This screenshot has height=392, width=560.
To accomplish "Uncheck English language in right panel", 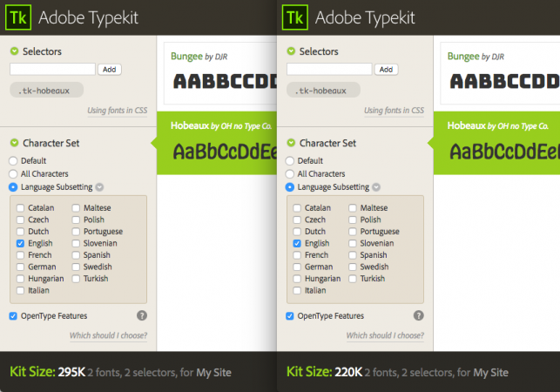I will pyautogui.click(x=297, y=243).
